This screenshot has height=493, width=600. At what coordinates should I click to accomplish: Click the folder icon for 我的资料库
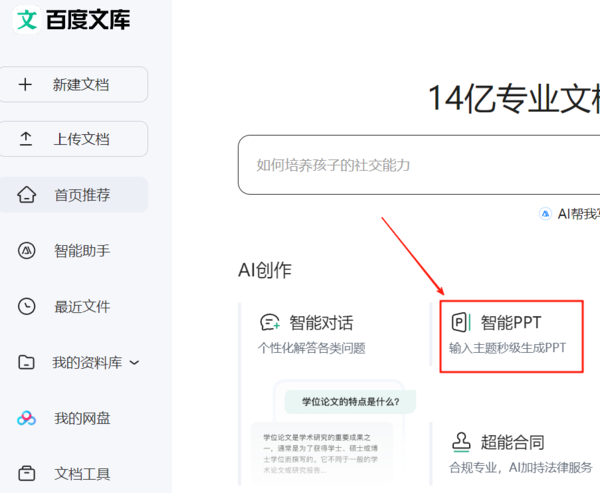(26, 362)
